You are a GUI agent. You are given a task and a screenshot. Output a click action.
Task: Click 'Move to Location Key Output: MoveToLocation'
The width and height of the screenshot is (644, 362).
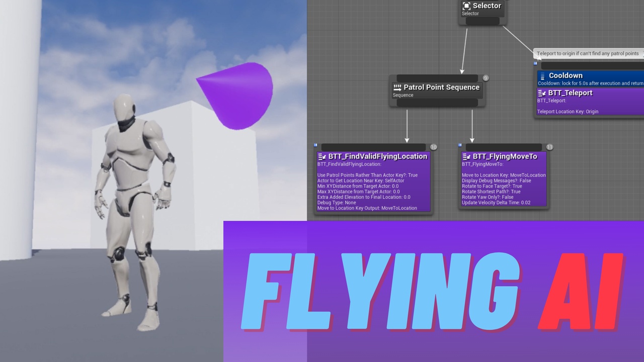[x=367, y=208]
